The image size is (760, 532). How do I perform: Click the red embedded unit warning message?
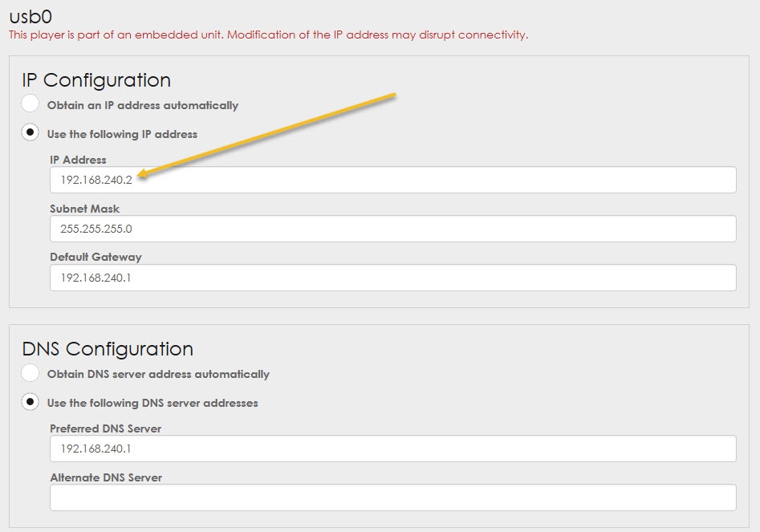[x=268, y=35]
